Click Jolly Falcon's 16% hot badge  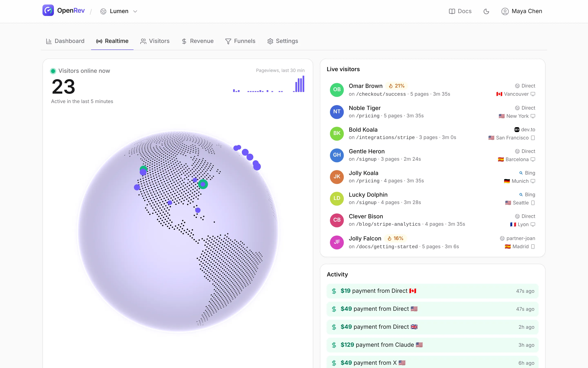click(x=395, y=239)
